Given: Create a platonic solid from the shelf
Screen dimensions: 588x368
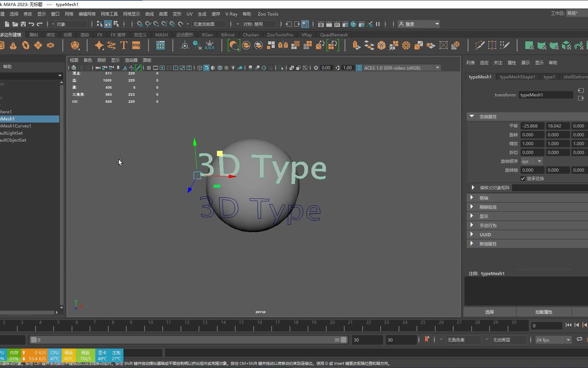Looking at the screenshot, I should point(75,46).
